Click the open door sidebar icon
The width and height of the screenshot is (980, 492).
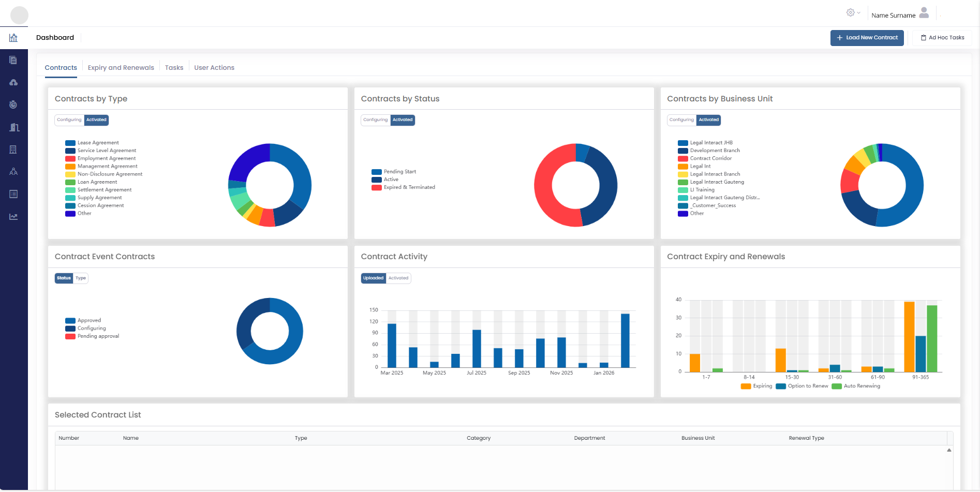14,127
